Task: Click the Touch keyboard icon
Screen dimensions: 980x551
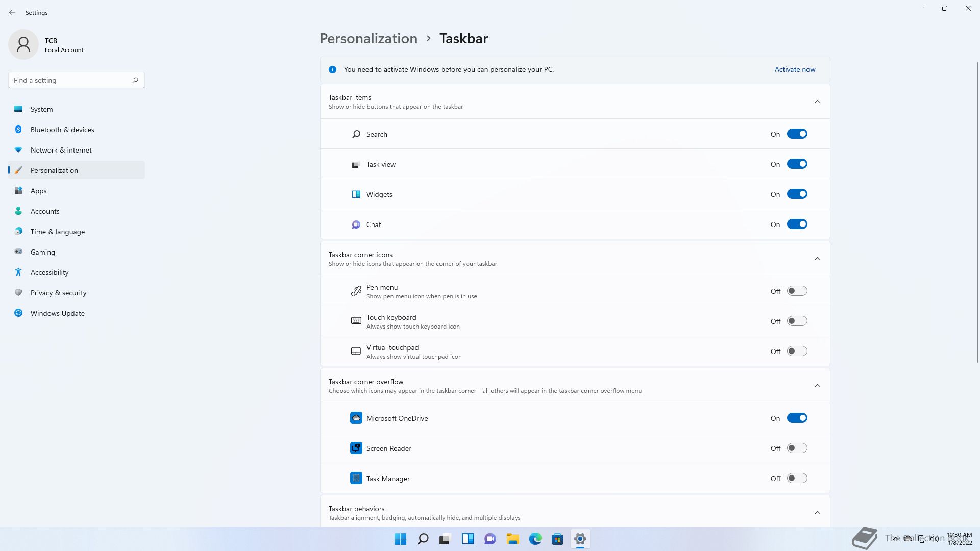Action: point(356,321)
